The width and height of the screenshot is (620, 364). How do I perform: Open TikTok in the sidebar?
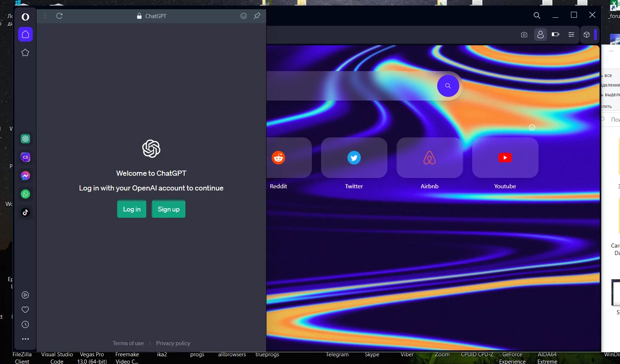click(x=25, y=212)
